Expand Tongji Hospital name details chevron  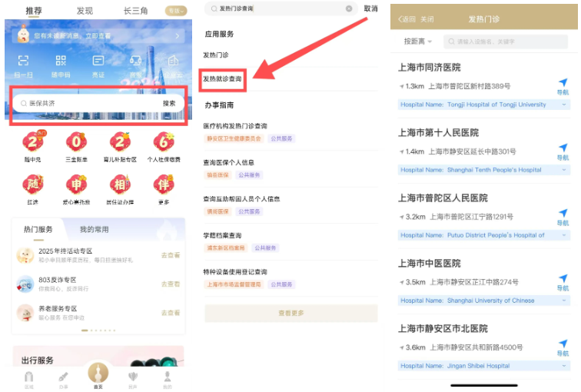pyautogui.click(x=564, y=105)
